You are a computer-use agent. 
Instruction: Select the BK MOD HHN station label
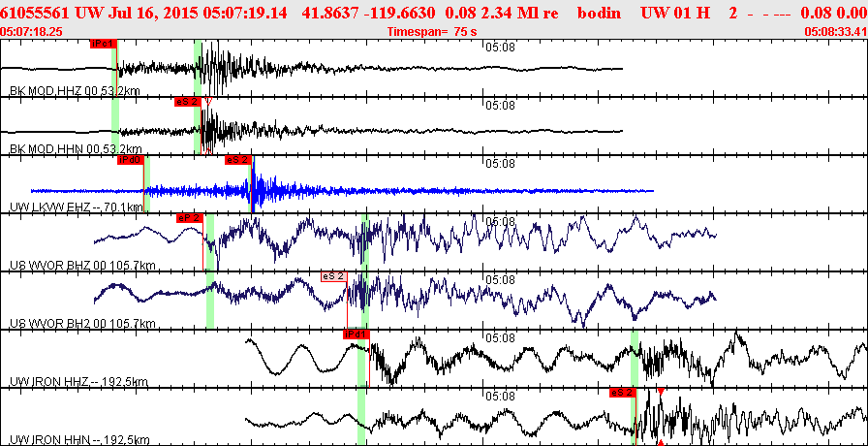click(76, 149)
